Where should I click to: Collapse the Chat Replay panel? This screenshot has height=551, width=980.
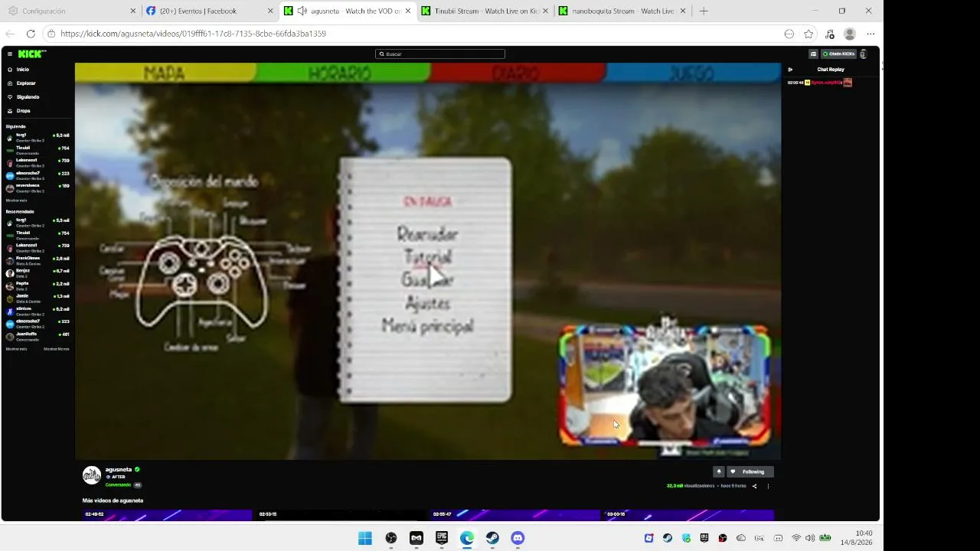tap(790, 70)
